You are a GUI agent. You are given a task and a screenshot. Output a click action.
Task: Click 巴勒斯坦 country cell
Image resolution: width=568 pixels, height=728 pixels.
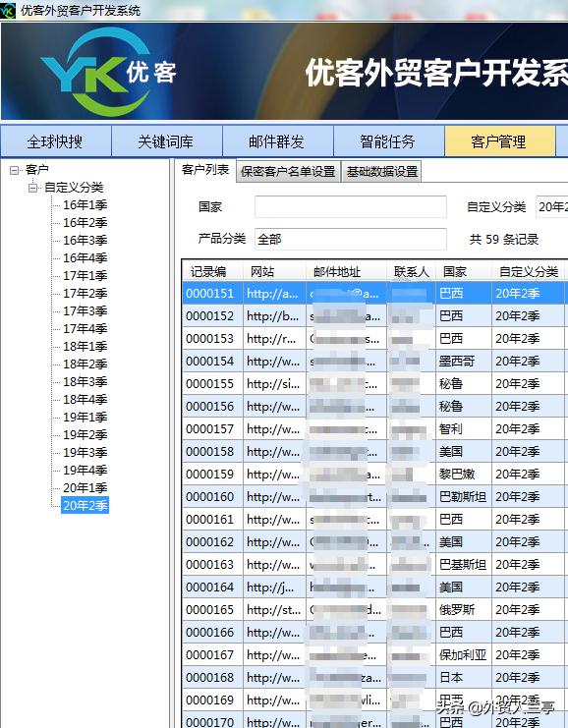pyautogui.click(x=463, y=497)
